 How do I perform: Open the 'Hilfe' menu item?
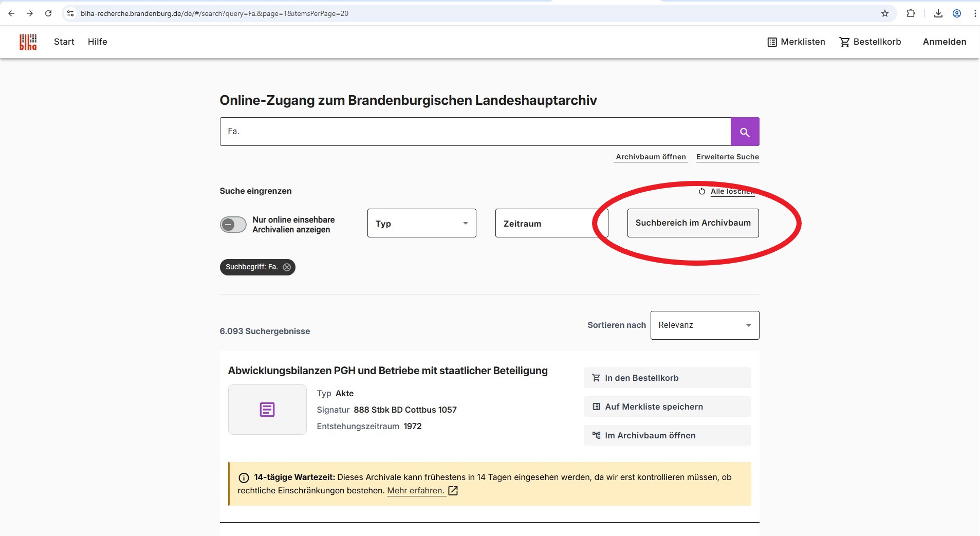pyautogui.click(x=97, y=42)
